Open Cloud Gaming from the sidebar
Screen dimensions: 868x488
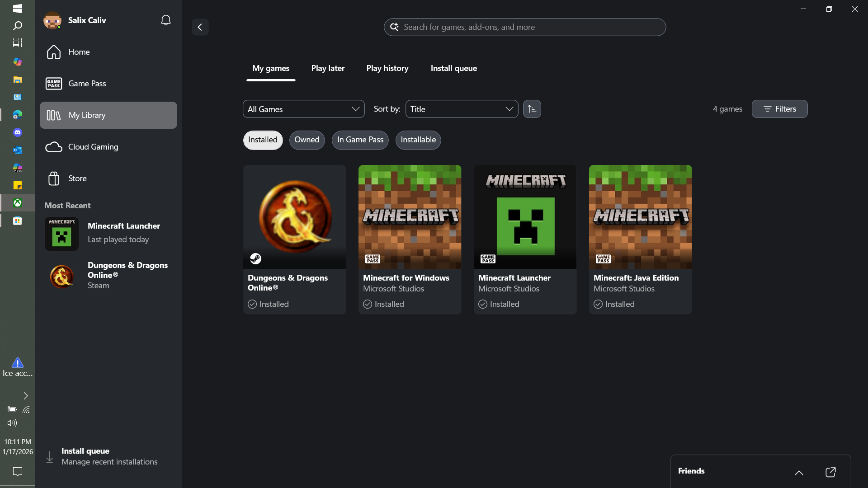(x=93, y=147)
